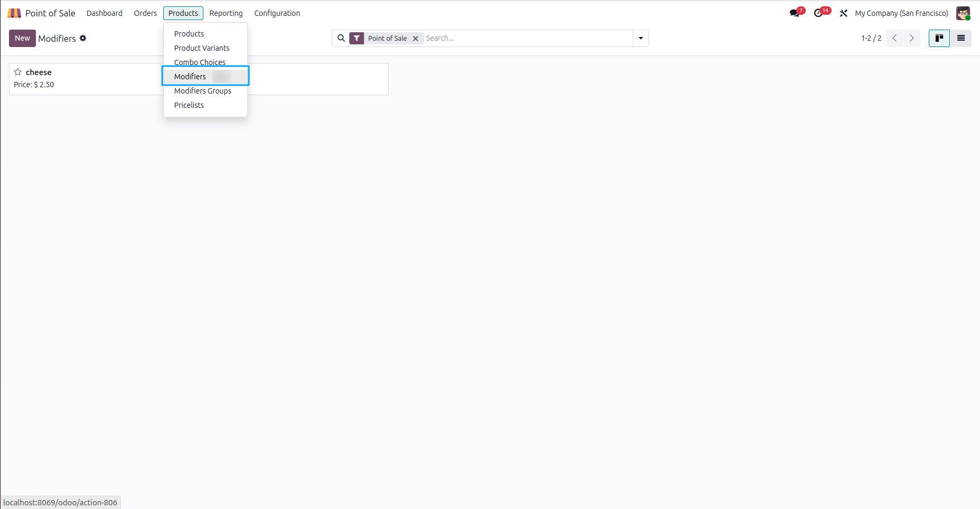Select Combo Choices in the dropdown
This screenshot has width=980, height=509.
[206, 61]
